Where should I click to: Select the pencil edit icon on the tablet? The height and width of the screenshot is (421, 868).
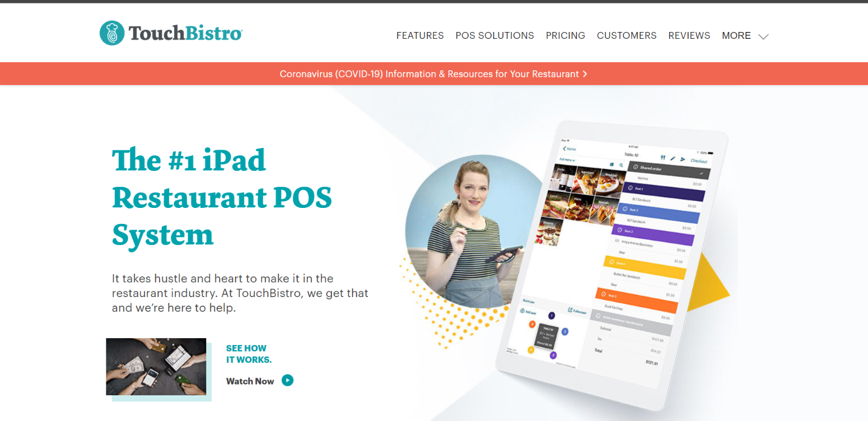[673, 158]
